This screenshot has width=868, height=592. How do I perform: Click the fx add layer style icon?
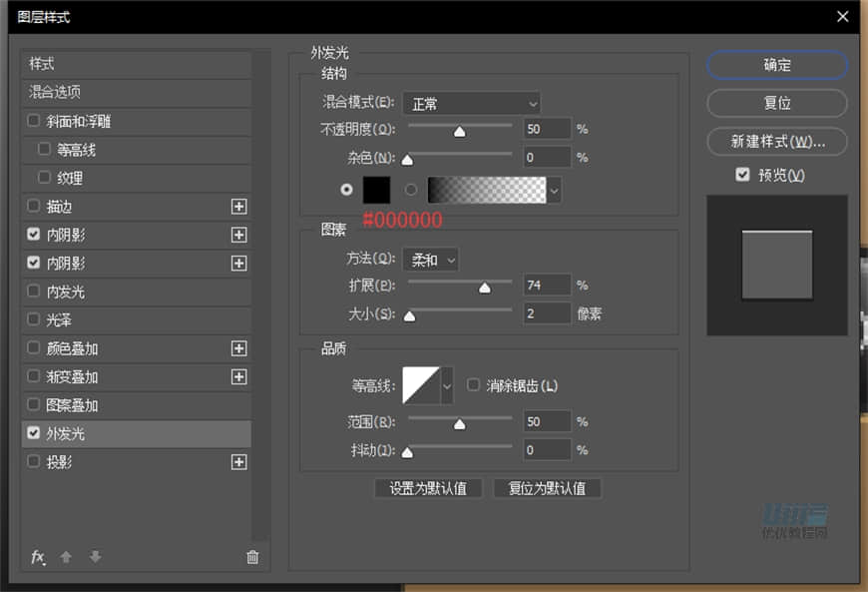pos(38,557)
